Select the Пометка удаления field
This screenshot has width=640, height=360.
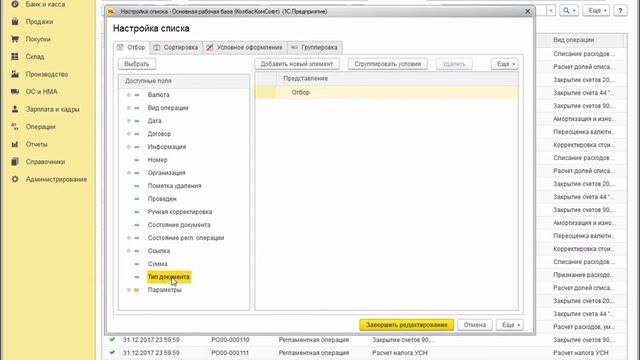click(x=174, y=186)
